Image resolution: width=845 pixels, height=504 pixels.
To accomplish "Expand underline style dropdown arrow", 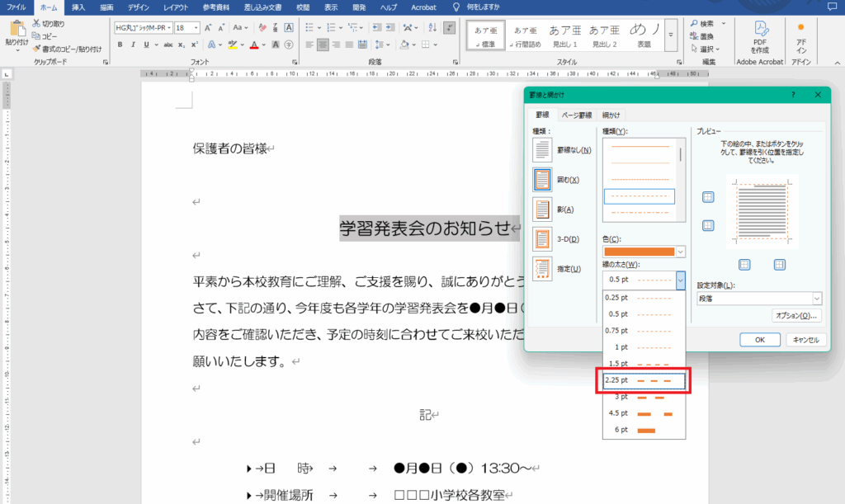I will (x=156, y=45).
